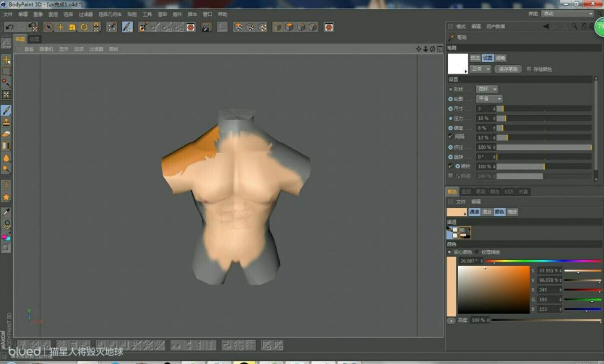Select the Magic Wand tool in left toolbar

6,83
